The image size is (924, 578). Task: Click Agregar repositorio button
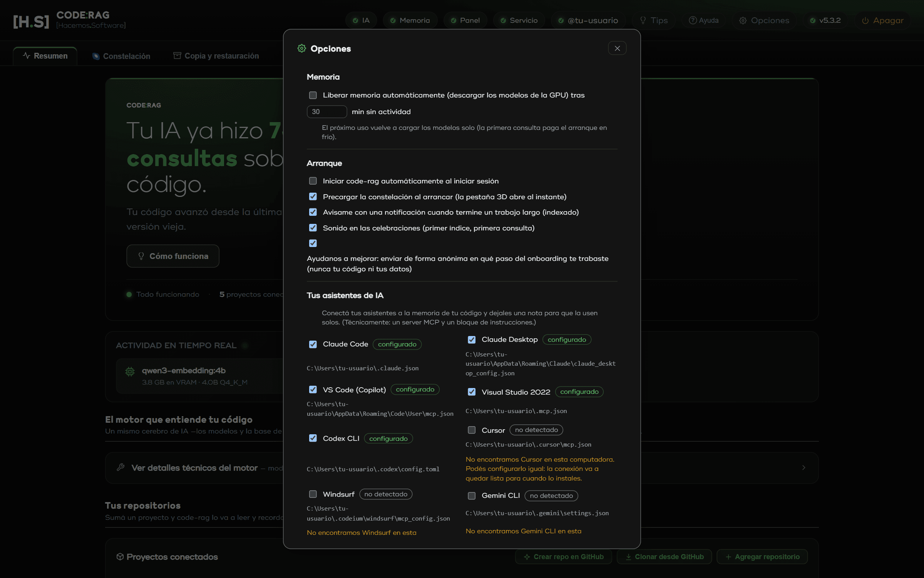762,557
